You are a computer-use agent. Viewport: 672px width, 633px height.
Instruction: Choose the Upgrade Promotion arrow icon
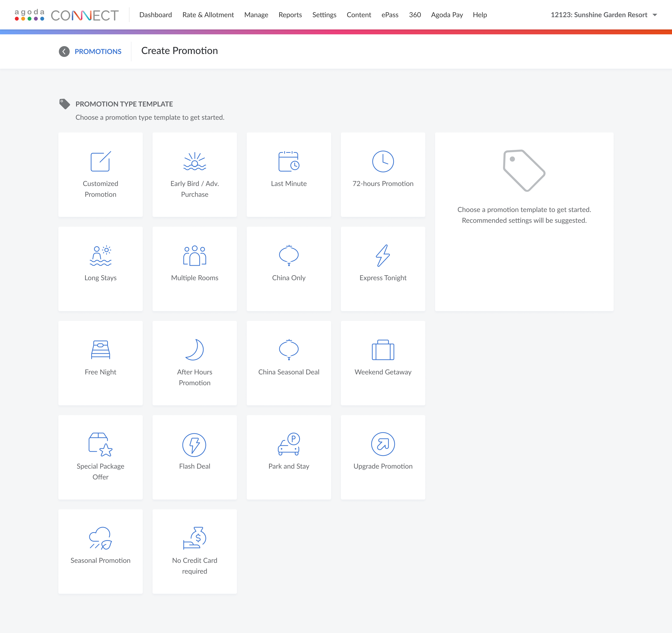[383, 444]
